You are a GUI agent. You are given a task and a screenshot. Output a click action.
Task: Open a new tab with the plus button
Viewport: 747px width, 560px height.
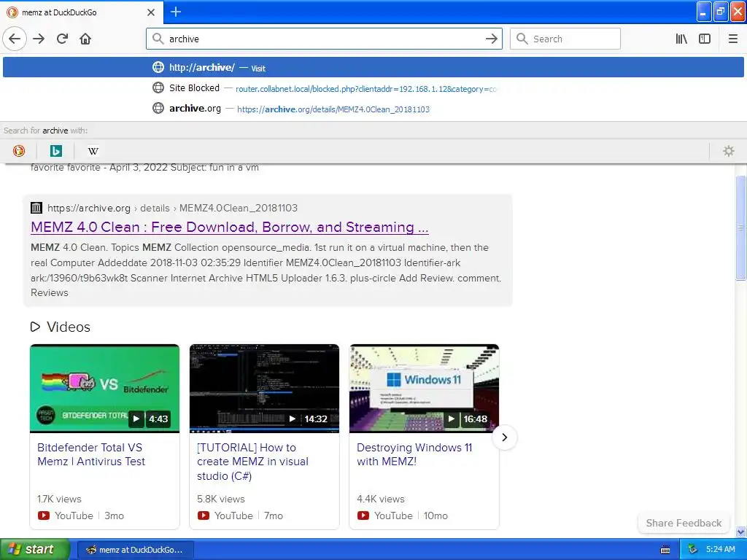[x=176, y=12]
